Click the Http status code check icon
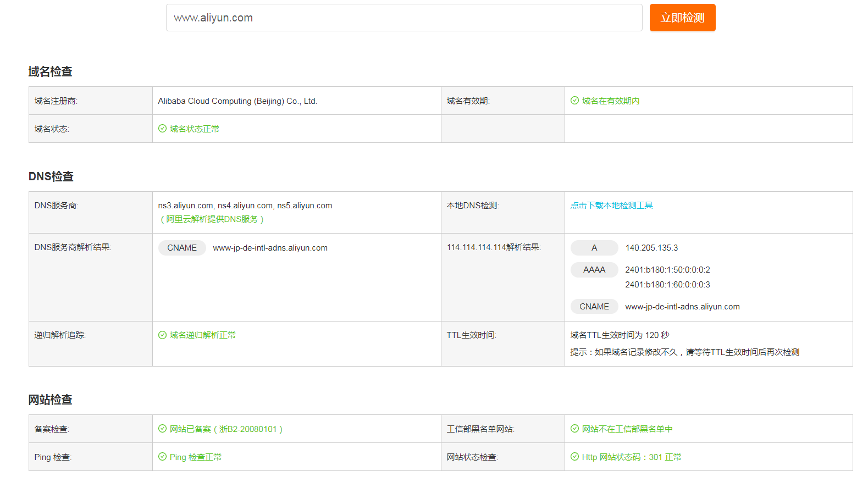868x482 pixels. coord(574,457)
